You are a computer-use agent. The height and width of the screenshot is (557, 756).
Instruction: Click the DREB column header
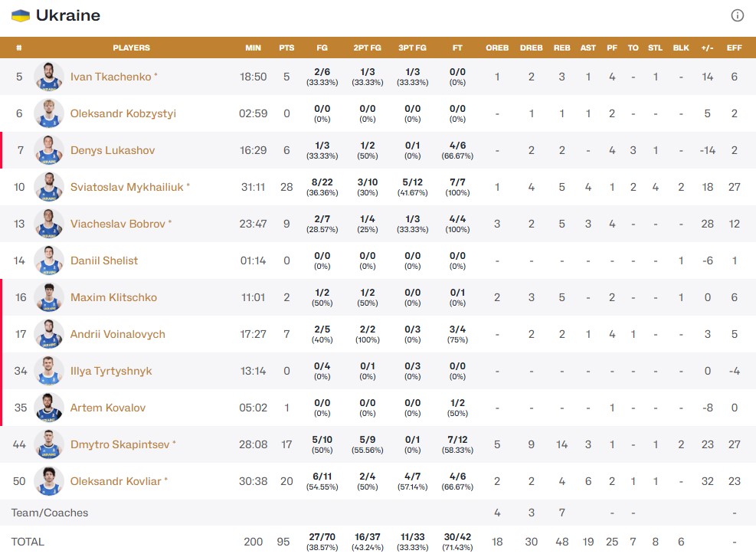point(532,48)
